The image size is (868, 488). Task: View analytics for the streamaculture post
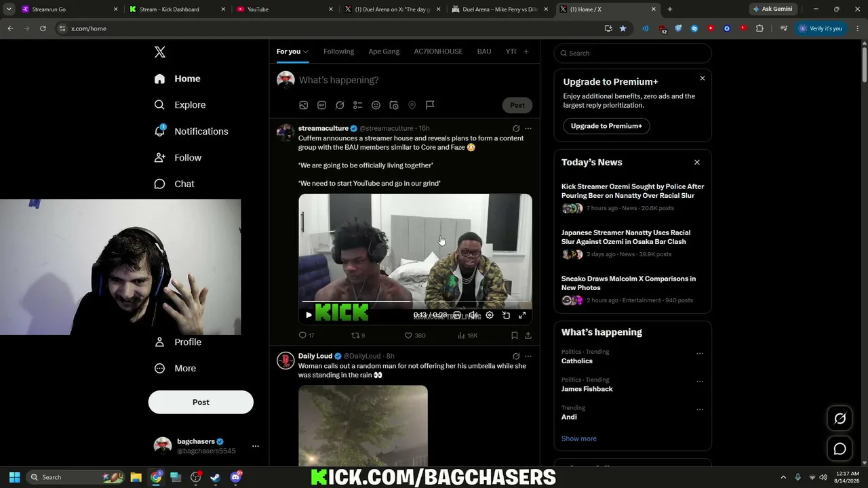(468, 335)
